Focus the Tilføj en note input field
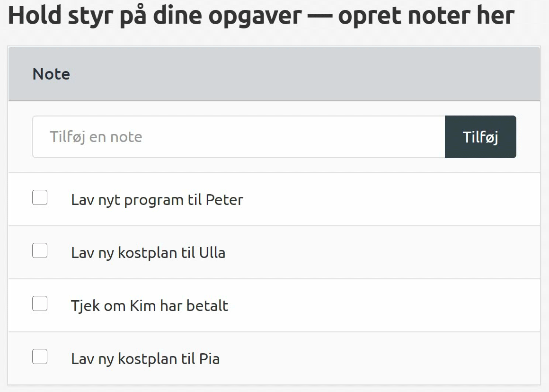 [239, 137]
